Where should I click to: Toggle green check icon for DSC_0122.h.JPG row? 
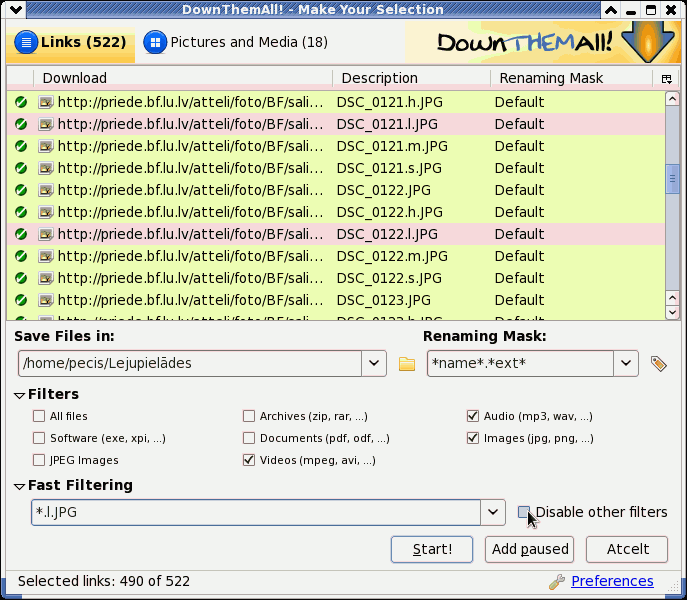click(21, 212)
